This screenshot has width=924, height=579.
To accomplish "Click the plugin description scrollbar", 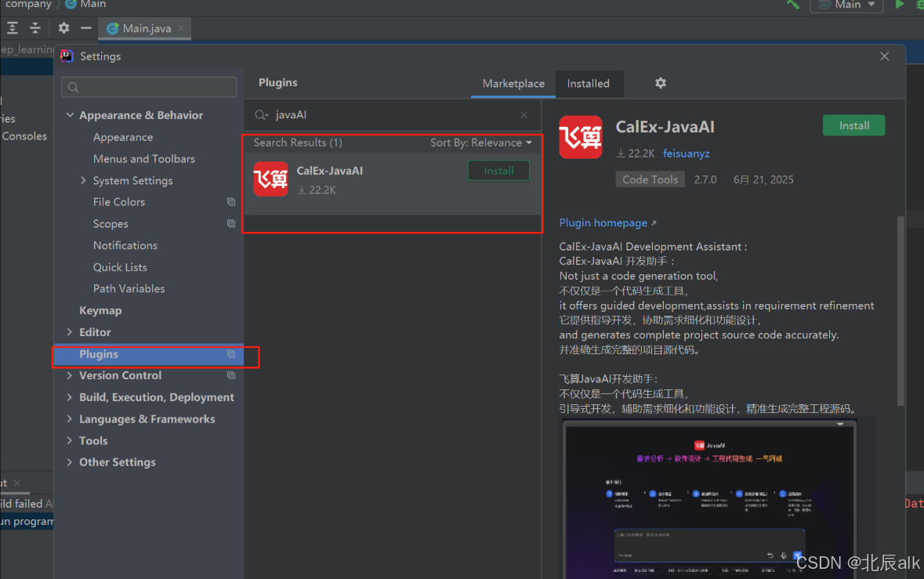I will coord(900,311).
